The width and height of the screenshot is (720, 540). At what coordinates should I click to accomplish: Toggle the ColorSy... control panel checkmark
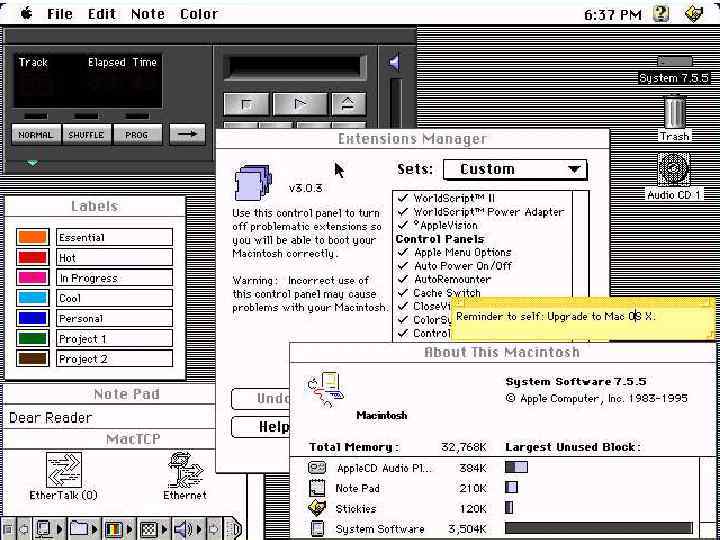click(403, 320)
